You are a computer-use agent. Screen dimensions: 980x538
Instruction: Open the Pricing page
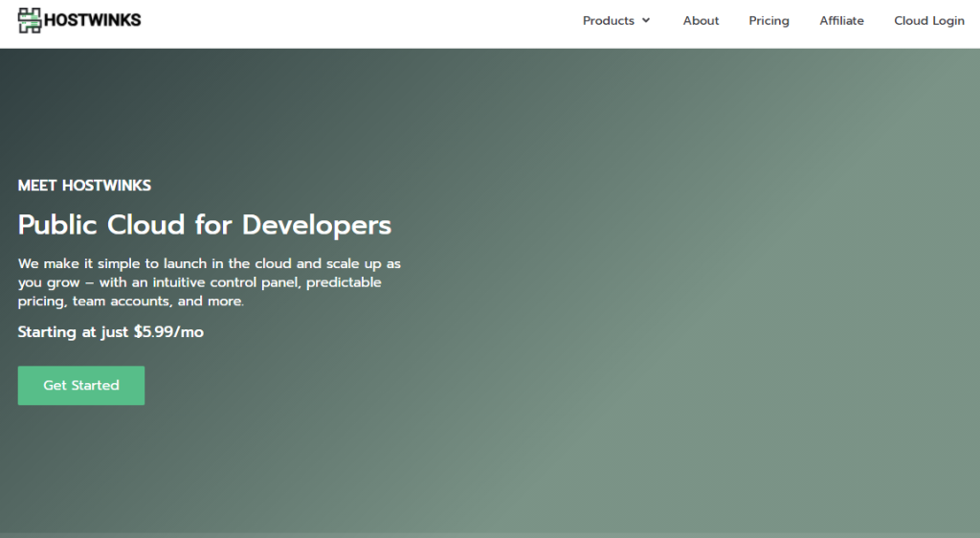click(768, 21)
